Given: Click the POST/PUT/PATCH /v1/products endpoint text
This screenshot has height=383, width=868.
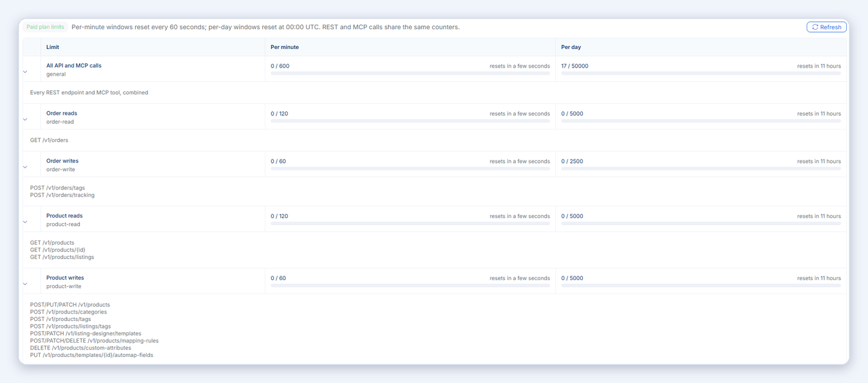Looking at the screenshot, I should 70,304.
